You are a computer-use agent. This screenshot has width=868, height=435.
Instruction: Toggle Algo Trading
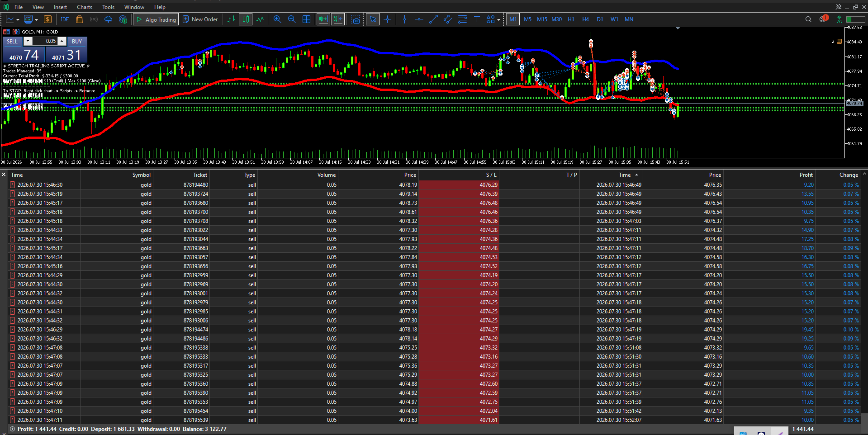pyautogui.click(x=156, y=19)
